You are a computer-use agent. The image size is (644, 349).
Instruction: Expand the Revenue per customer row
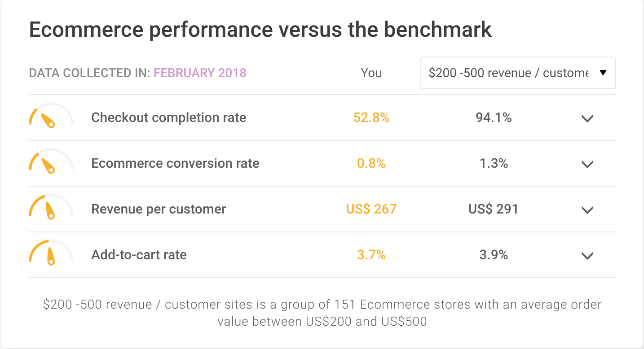[587, 210]
